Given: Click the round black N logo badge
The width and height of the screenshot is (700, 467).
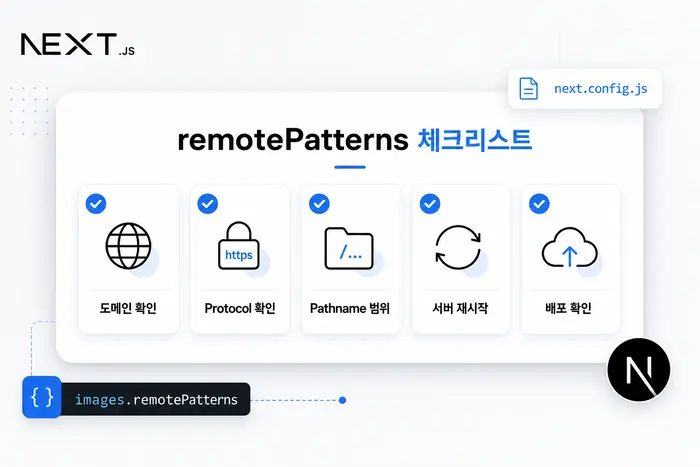Looking at the screenshot, I should (x=639, y=370).
